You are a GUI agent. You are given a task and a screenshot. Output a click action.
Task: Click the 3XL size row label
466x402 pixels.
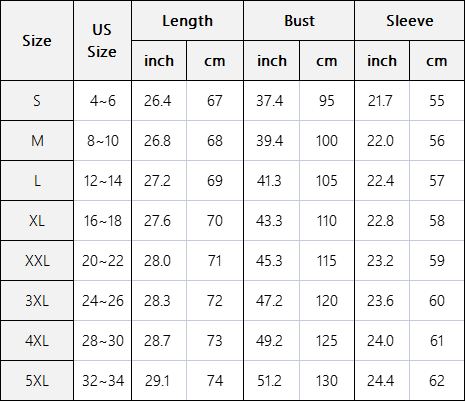tap(37, 301)
